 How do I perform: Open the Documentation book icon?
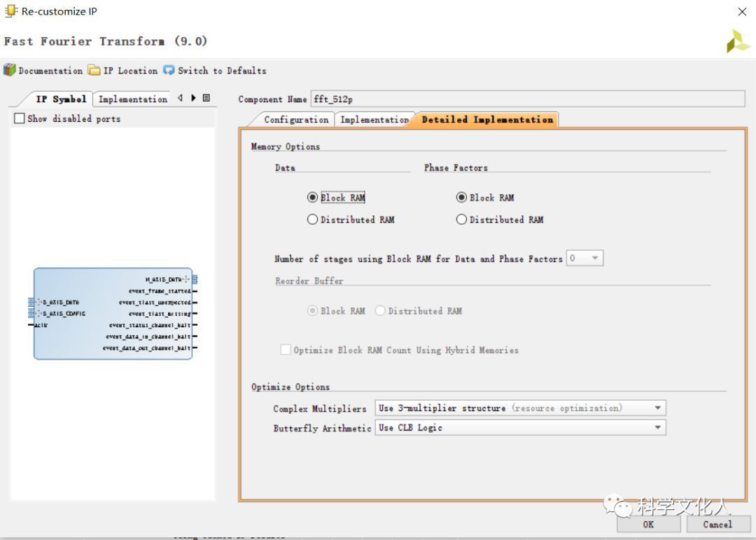10,70
